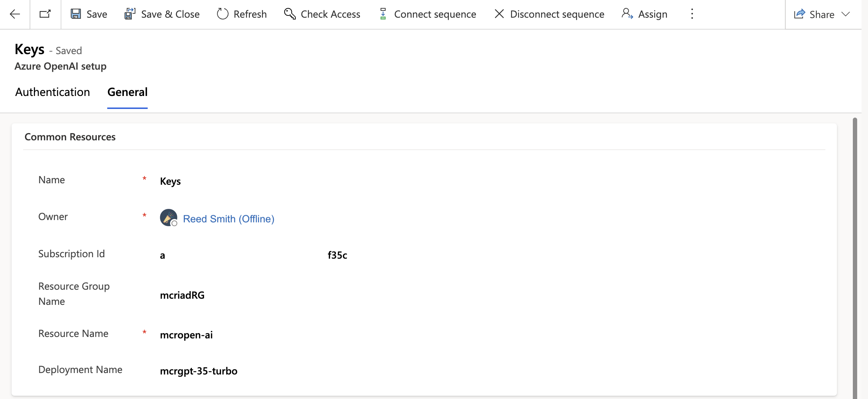Switch to the Authentication tab

[x=52, y=92]
